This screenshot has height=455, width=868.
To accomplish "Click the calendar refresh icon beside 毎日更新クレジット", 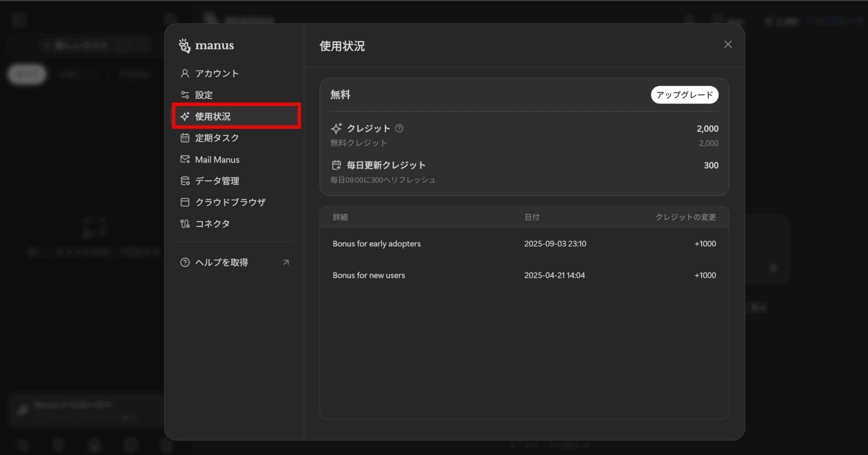I will coord(337,165).
